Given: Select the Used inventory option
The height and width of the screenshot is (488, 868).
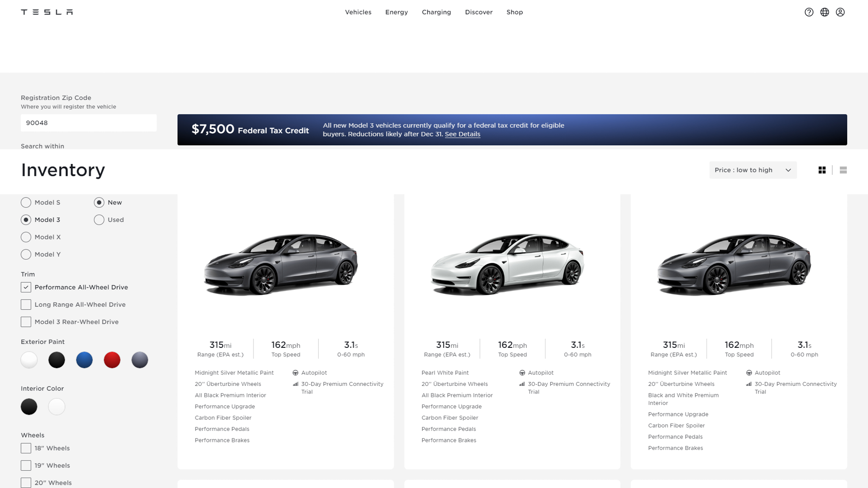Looking at the screenshot, I should (x=99, y=220).
